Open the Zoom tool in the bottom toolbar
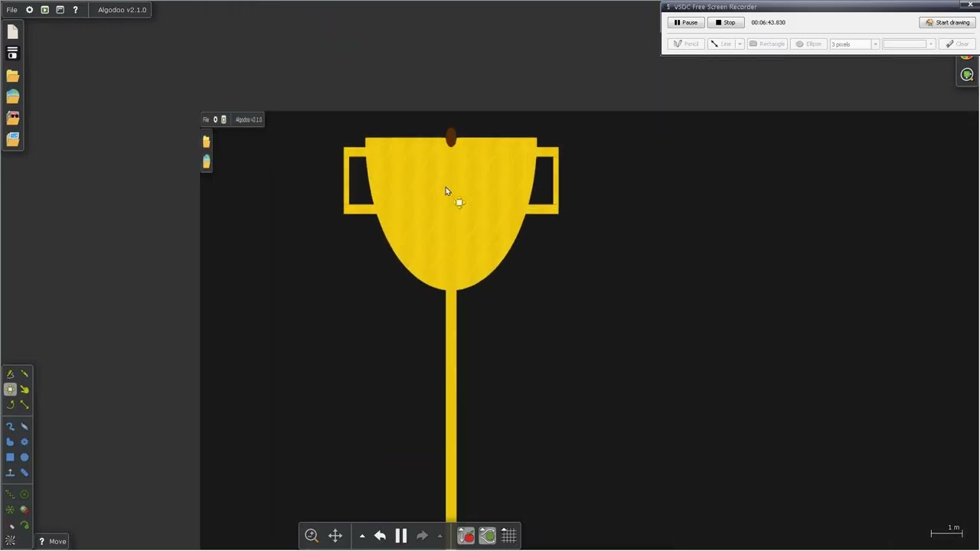The height and width of the screenshot is (551, 980). [312, 536]
